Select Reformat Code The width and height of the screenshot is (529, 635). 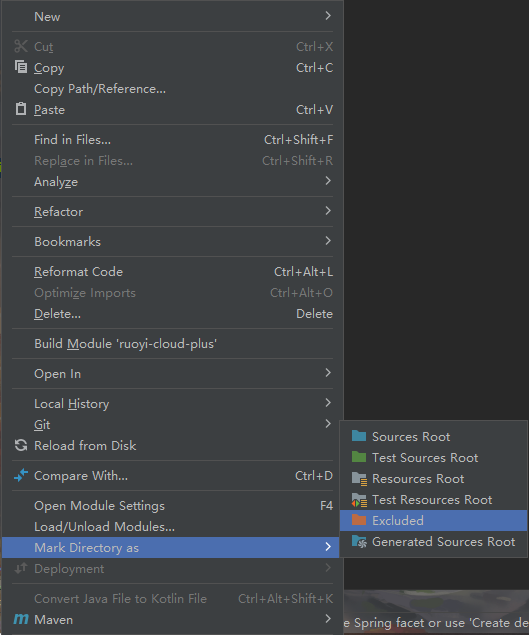[x=173, y=272]
